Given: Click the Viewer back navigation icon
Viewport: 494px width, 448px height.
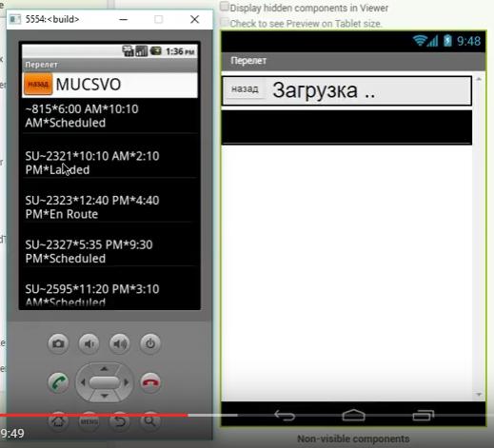Looking at the screenshot, I should (285, 415).
